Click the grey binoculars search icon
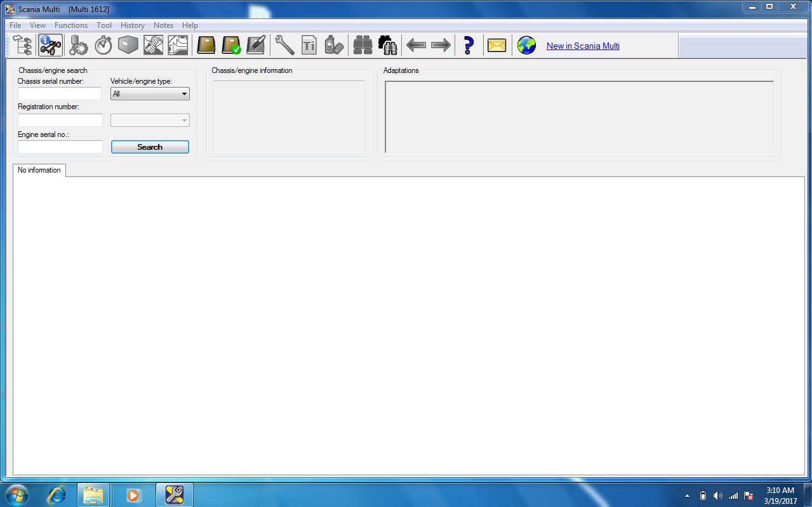Viewport: 812px width, 507px height. 363,46
